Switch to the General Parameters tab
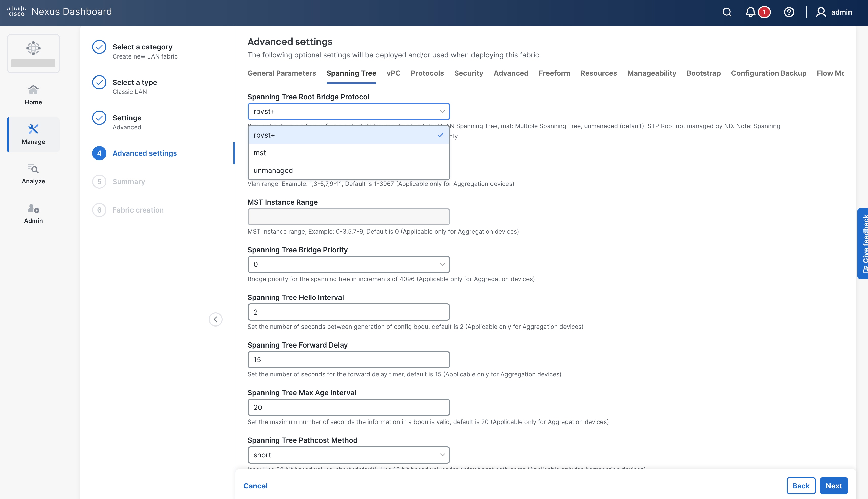This screenshot has height=499, width=868. click(282, 73)
